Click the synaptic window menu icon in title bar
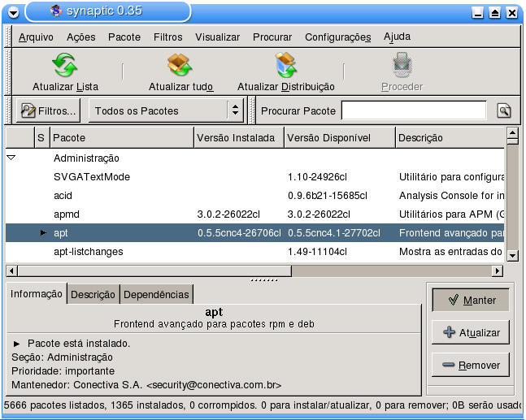The height and width of the screenshot is (420, 526). click(14, 13)
